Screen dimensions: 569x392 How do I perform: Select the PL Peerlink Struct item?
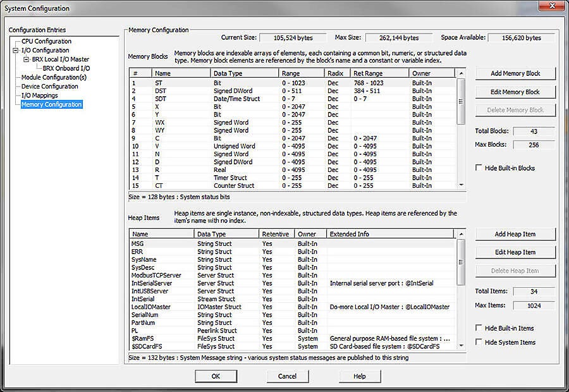tap(293, 331)
